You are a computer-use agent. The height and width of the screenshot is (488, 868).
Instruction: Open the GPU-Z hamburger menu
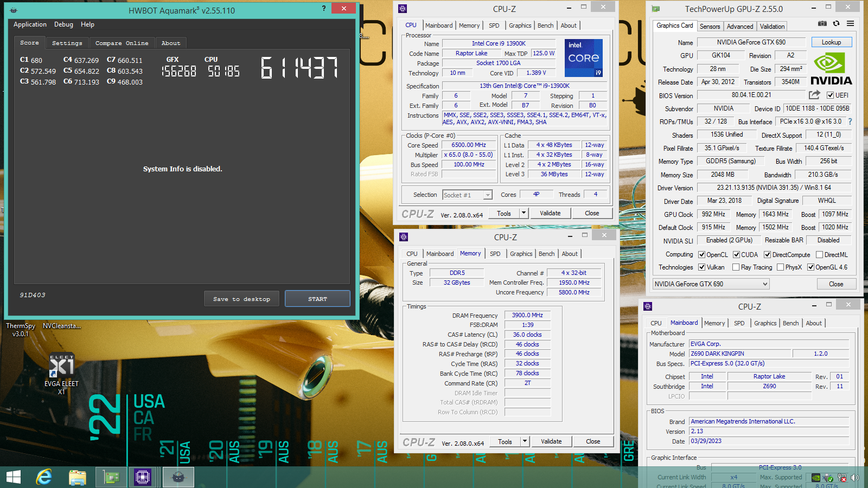(851, 24)
